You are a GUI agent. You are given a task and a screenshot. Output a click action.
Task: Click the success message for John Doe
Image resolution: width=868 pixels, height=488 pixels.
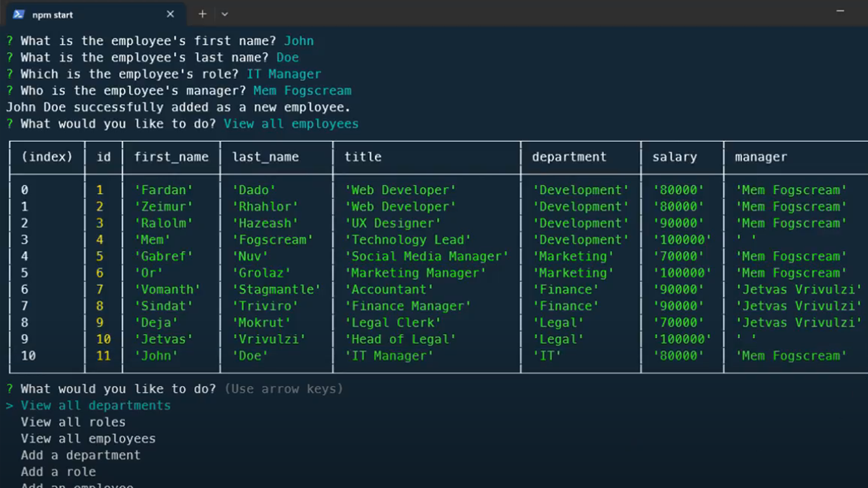pyautogui.click(x=179, y=107)
